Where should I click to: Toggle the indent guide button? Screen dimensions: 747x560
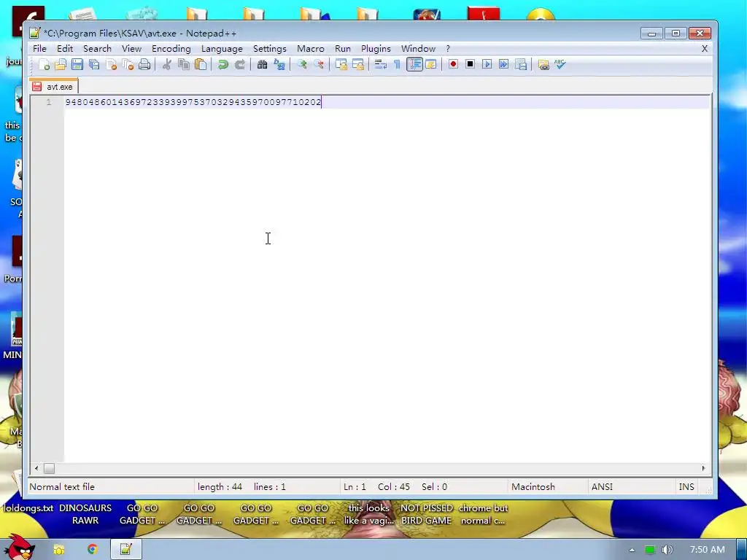tap(414, 64)
